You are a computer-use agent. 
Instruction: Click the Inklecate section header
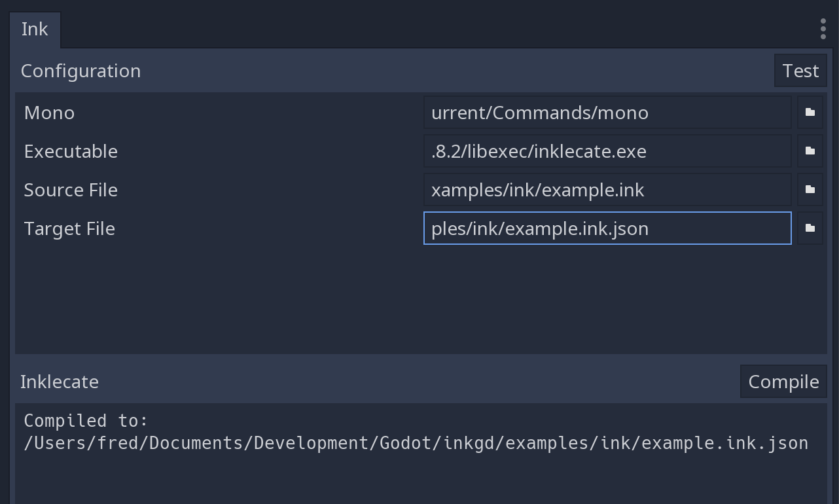pyautogui.click(x=60, y=382)
